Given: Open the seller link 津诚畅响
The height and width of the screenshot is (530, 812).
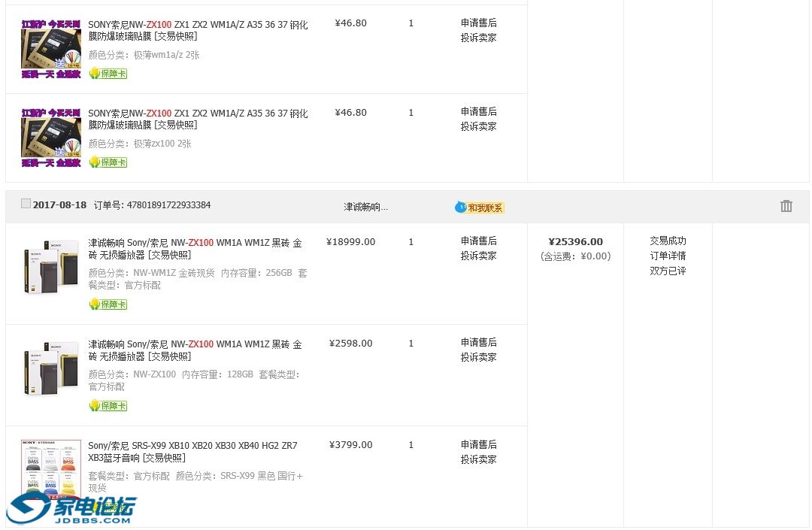Looking at the screenshot, I should [x=366, y=207].
